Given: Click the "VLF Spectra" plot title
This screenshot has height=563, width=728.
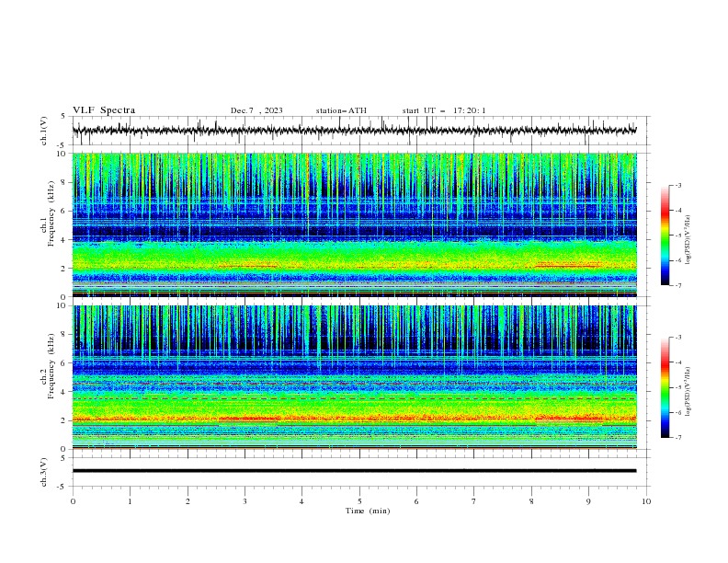Looking at the screenshot, I should 104,110.
